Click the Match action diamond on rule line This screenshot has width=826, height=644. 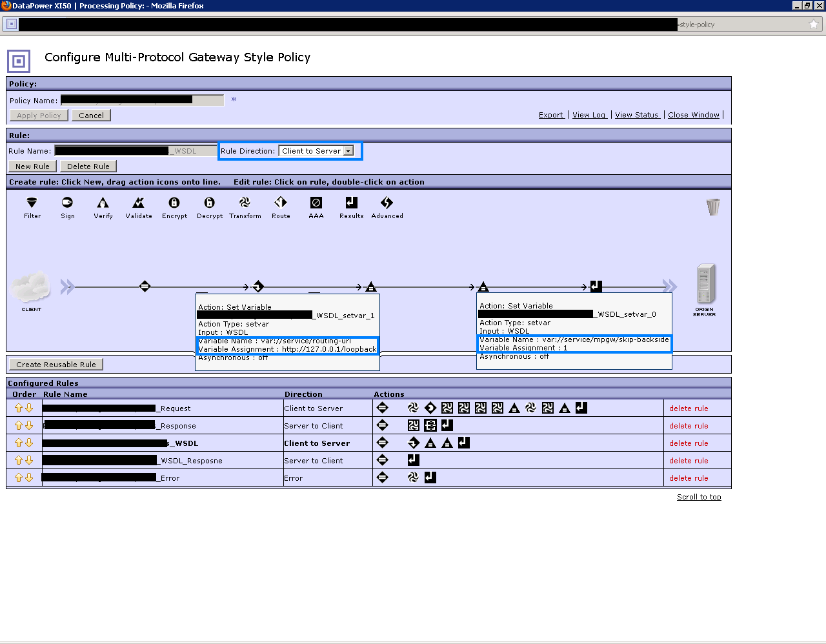(x=145, y=286)
